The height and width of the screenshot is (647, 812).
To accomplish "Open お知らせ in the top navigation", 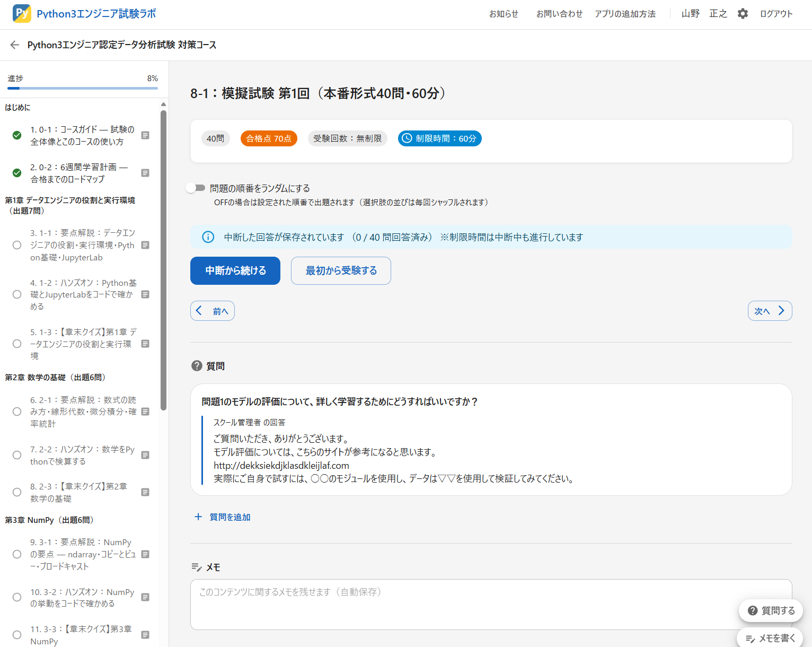I will (x=504, y=14).
